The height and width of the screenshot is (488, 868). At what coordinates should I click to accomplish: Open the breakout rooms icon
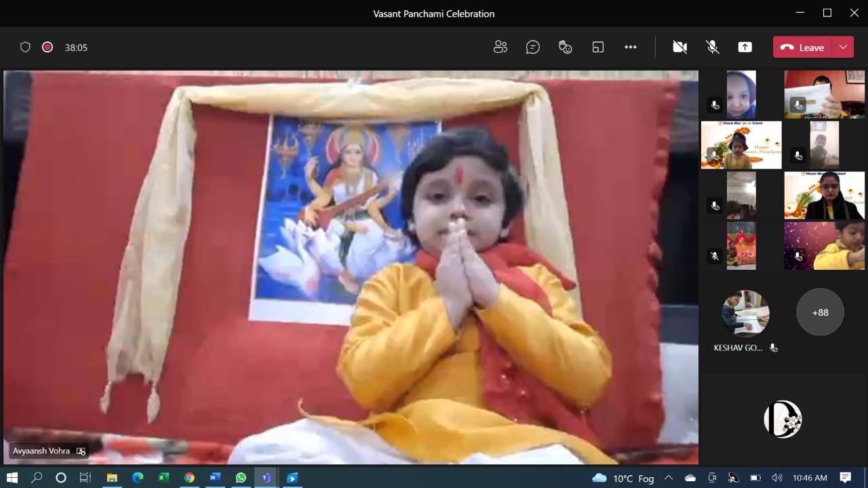597,47
